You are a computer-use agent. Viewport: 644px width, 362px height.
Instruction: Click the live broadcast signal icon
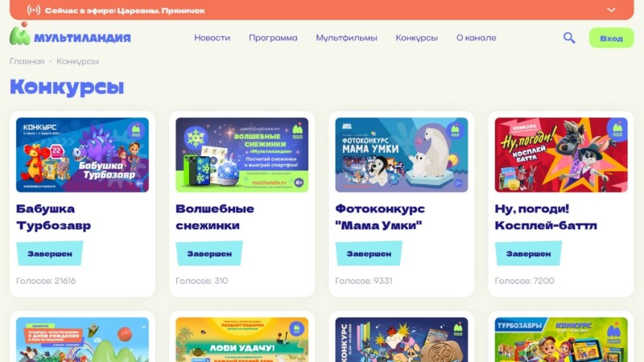point(34,10)
